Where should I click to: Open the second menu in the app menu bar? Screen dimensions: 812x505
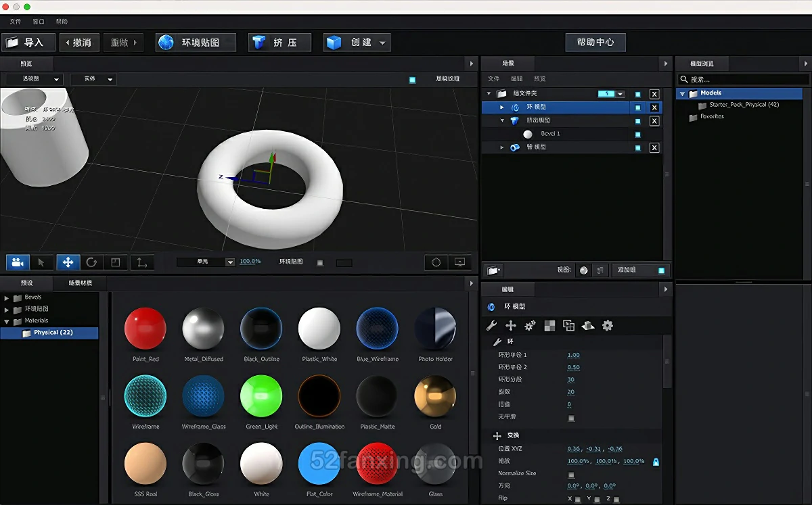point(39,22)
